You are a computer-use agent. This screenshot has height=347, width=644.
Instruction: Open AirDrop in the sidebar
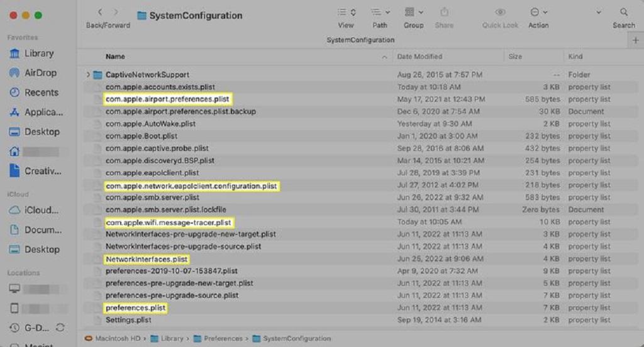(33, 73)
